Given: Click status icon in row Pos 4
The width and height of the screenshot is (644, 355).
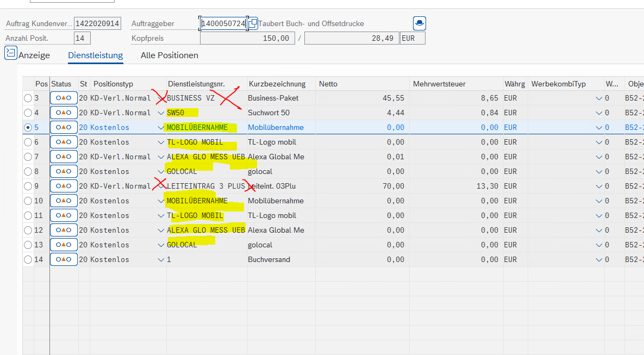Looking at the screenshot, I should click(x=64, y=113).
